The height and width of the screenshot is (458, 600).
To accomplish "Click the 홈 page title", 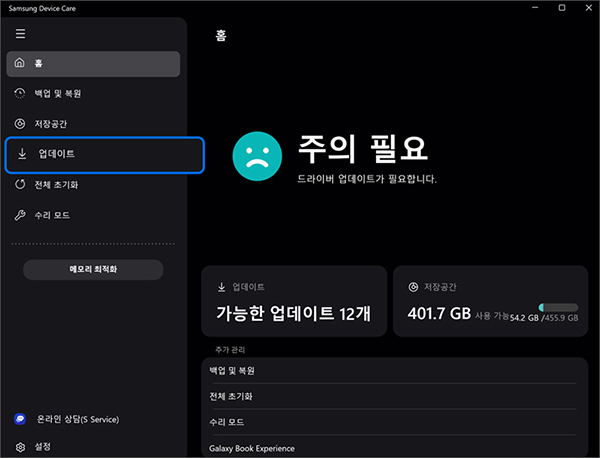I will coord(221,35).
